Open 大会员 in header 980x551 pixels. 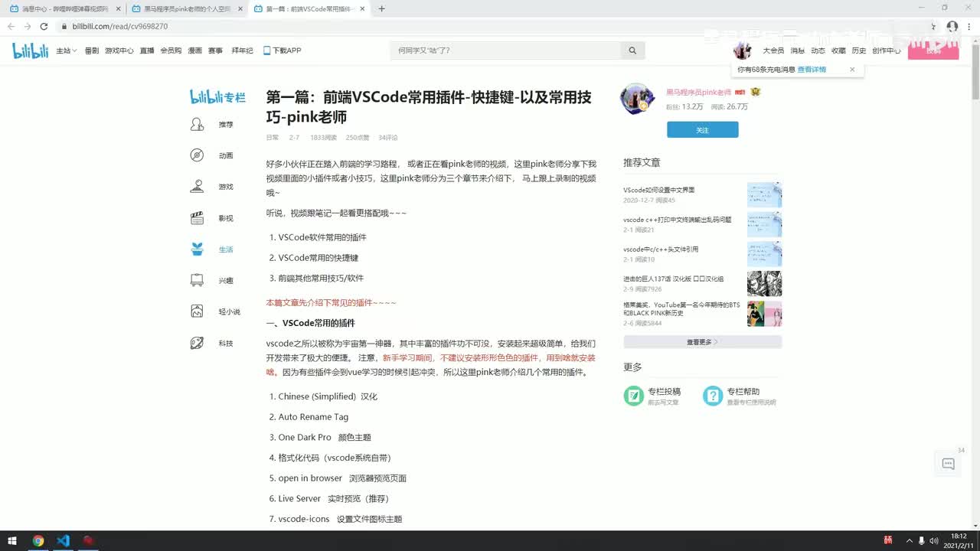coord(773,51)
